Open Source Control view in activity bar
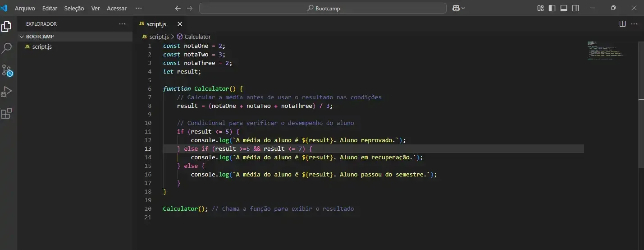 click(x=7, y=70)
